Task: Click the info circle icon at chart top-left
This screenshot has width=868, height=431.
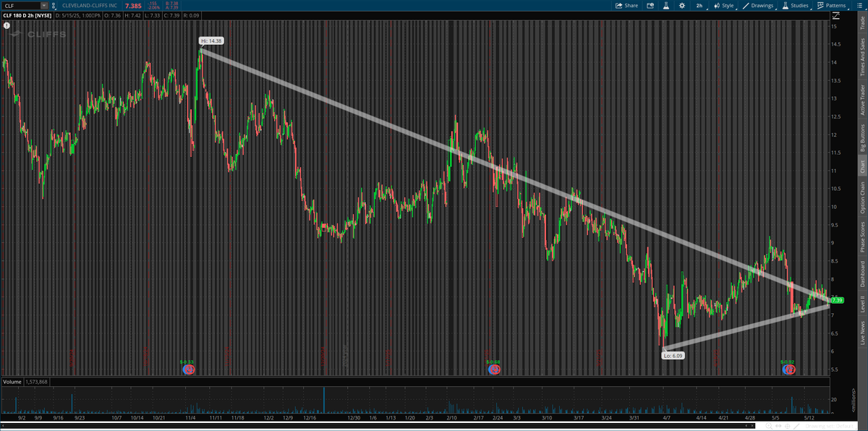Action: (7, 27)
